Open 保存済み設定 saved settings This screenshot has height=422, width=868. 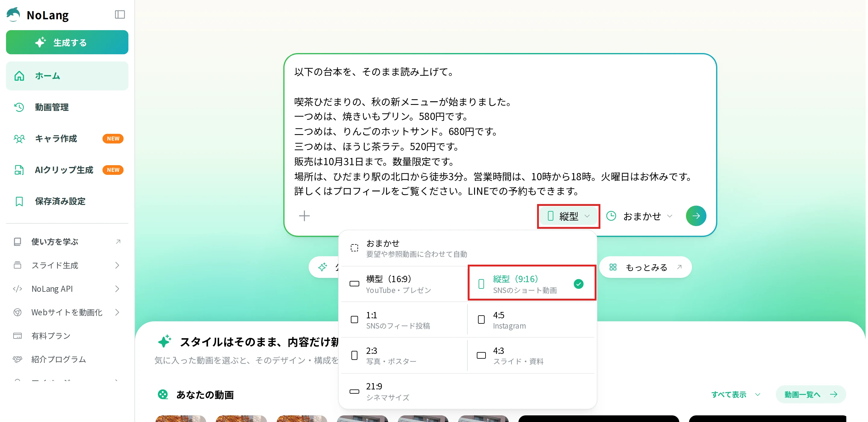pyautogui.click(x=67, y=201)
